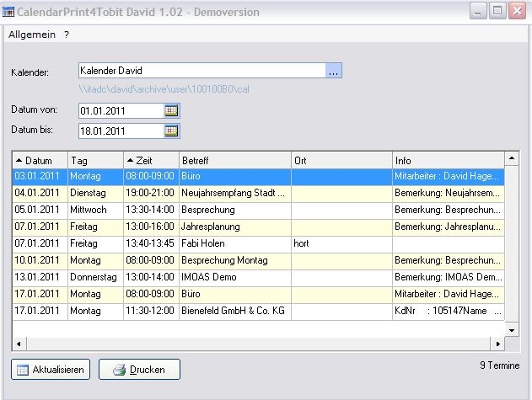Select the IMOAS Demo appointment

click(x=259, y=277)
